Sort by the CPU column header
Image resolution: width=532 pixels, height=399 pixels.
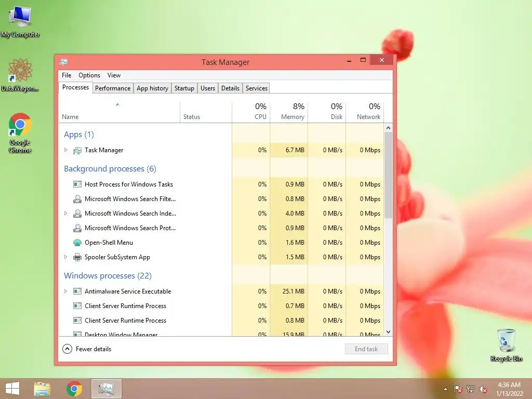tap(251, 112)
